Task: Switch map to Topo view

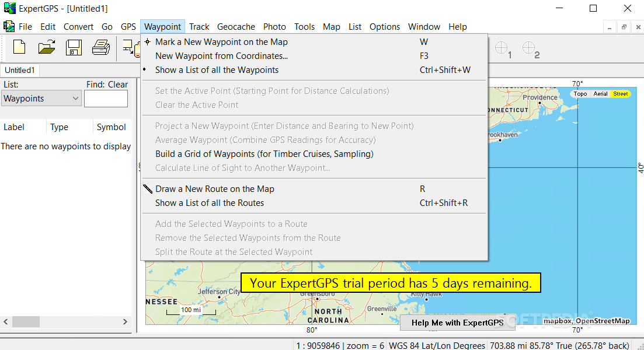Action: point(580,94)
